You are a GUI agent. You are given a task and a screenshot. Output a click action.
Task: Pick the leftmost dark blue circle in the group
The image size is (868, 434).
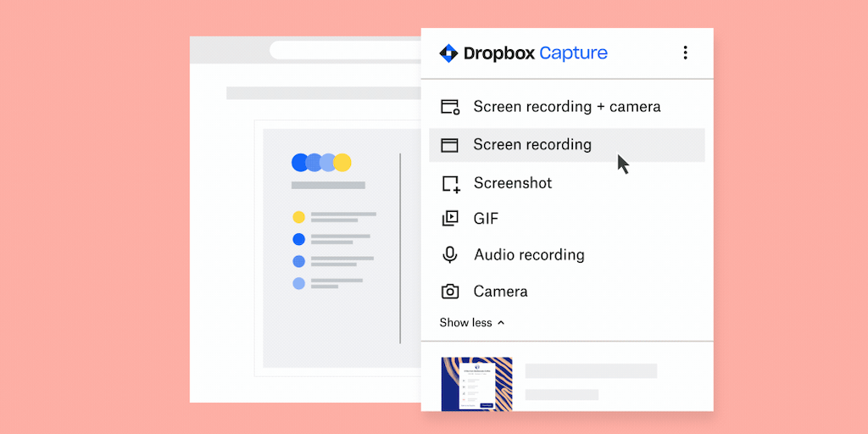[x=300, y=163]
